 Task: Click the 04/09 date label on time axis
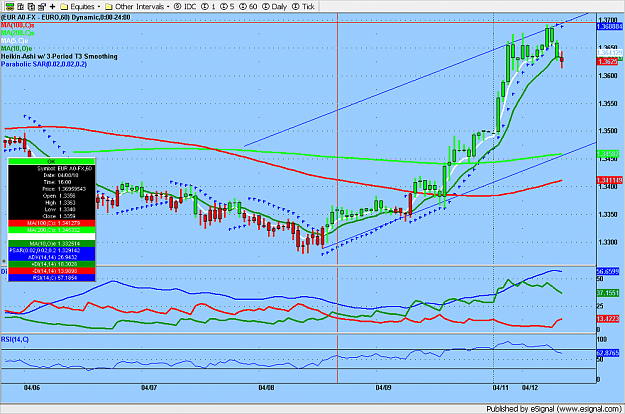383,388
